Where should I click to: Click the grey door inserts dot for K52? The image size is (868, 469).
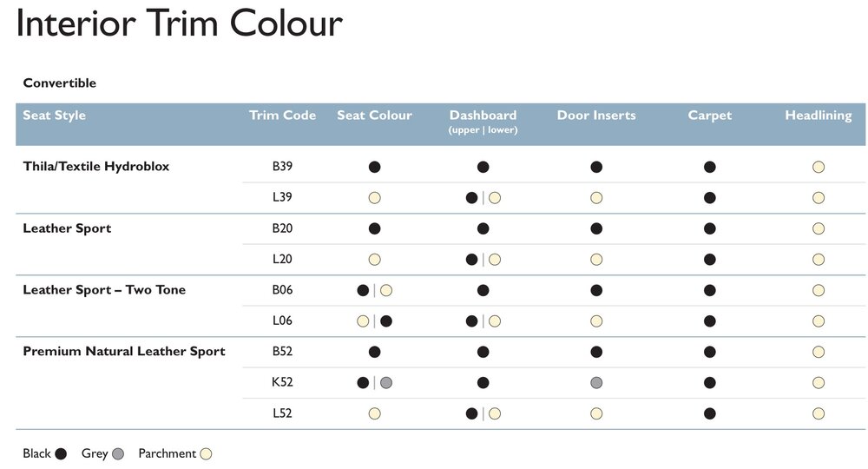[x=596, y=383]
